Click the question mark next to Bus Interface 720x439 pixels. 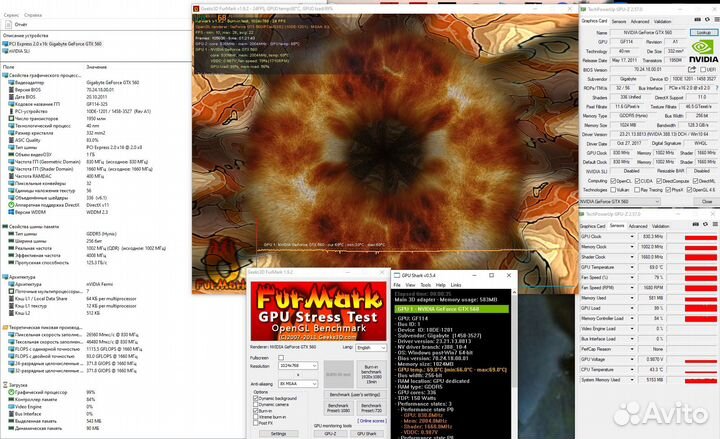[x=717, y=88]
